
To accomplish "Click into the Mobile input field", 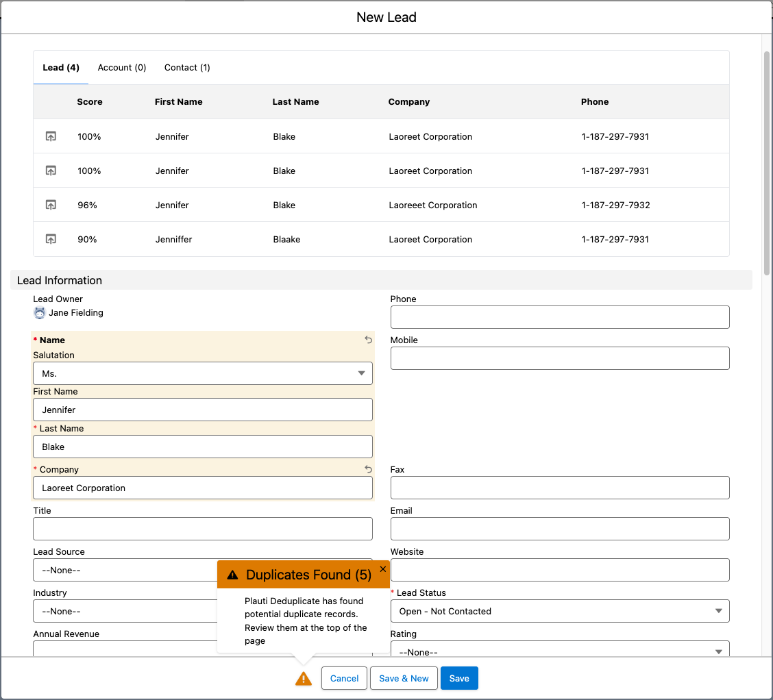I will (x=560, y=358).
